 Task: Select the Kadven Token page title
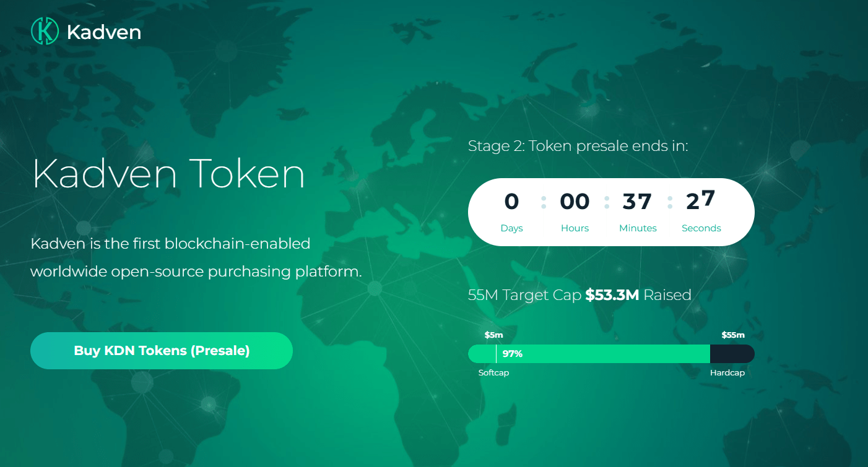point(168,174)
